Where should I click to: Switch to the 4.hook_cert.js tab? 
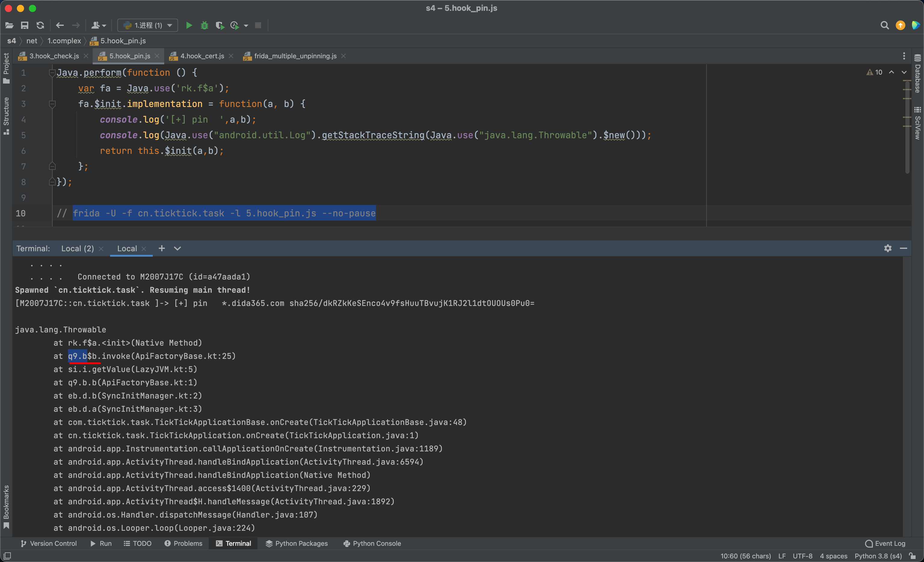202,56
